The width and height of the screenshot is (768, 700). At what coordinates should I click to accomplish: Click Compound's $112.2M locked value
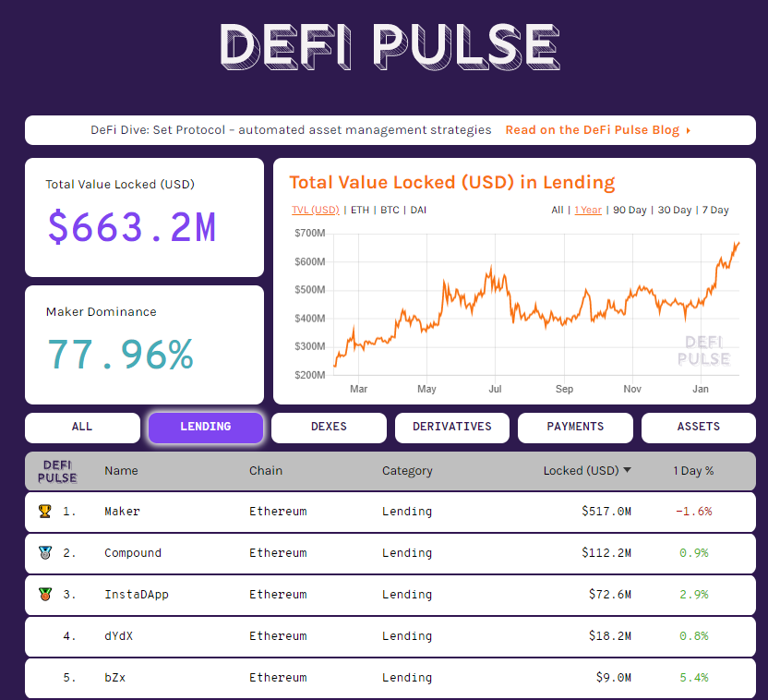pos(606,553)
